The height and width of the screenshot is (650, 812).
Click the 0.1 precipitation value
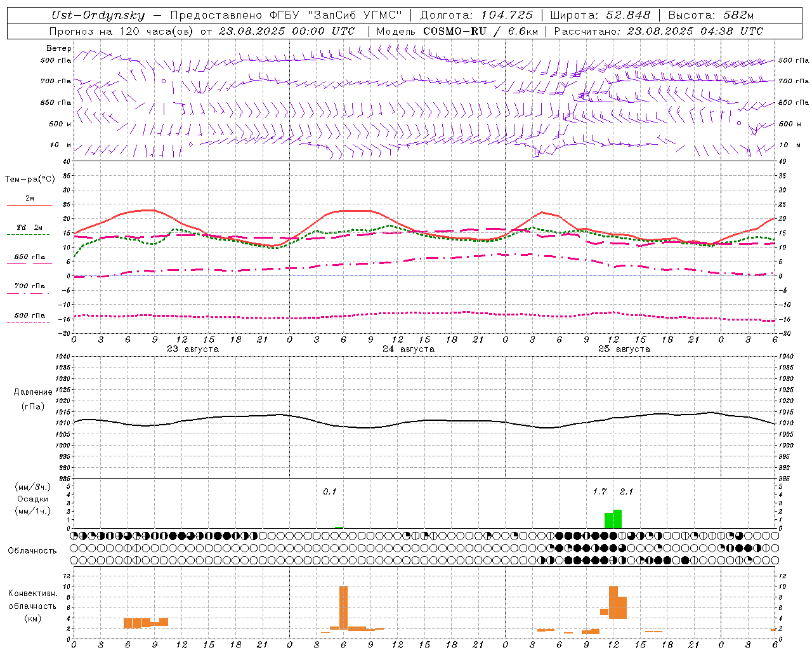point(330,492)
